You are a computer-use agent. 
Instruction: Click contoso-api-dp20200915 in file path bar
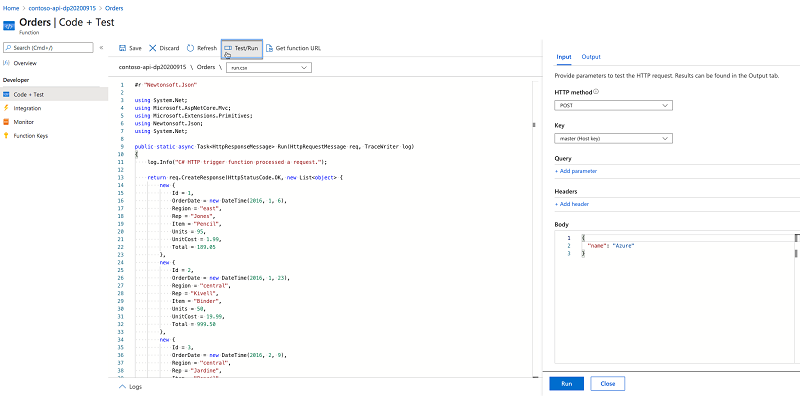tap(152, 67)
